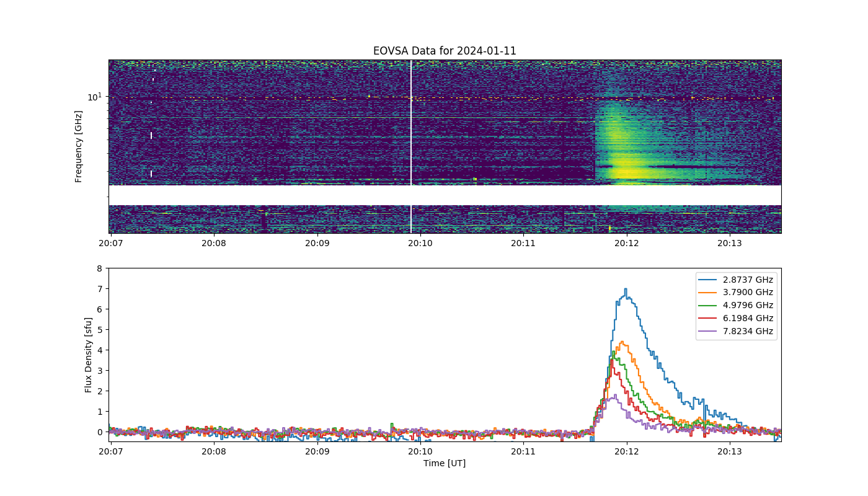
Task: Click the bright yellow burst in the spectrogram
Action: [x=626, y=170]
